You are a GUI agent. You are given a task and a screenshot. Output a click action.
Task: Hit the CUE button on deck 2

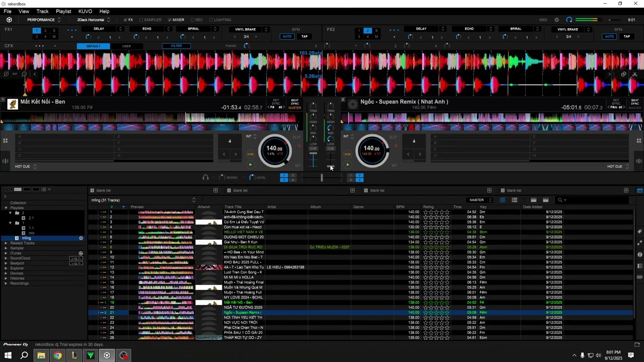(x=347, y=154)
